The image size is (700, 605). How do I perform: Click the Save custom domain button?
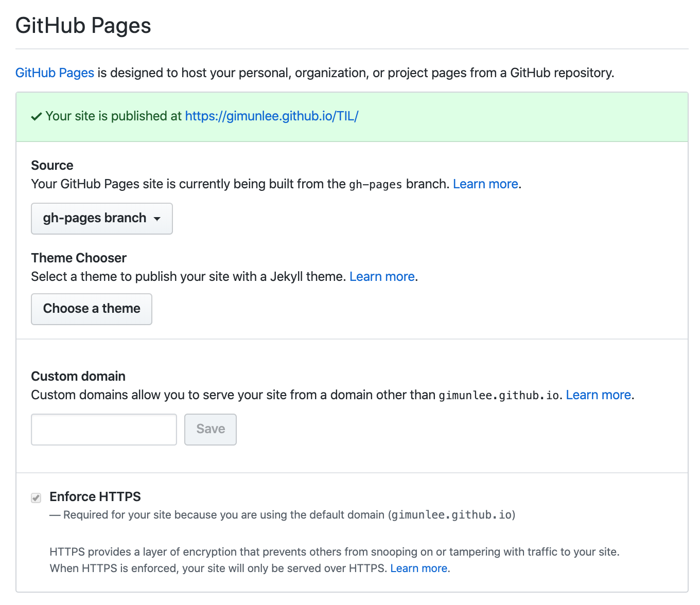(x=211, y=430)
